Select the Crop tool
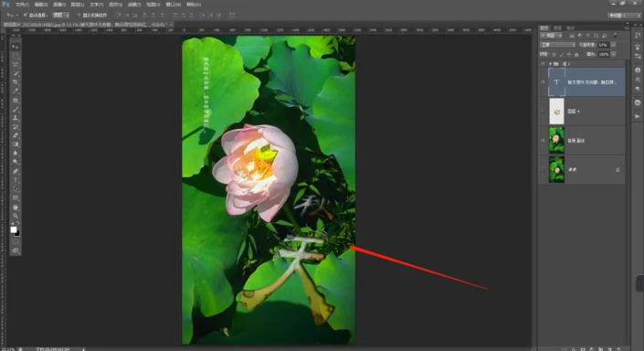This screenshot has width=644, height=351. click(x=16, y=82)
